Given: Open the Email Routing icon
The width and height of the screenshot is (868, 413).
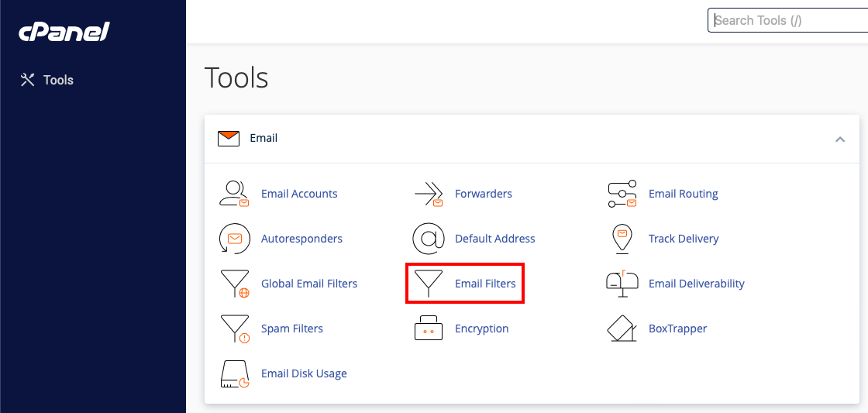Looking at the screenshot, I should coord(622,194).
